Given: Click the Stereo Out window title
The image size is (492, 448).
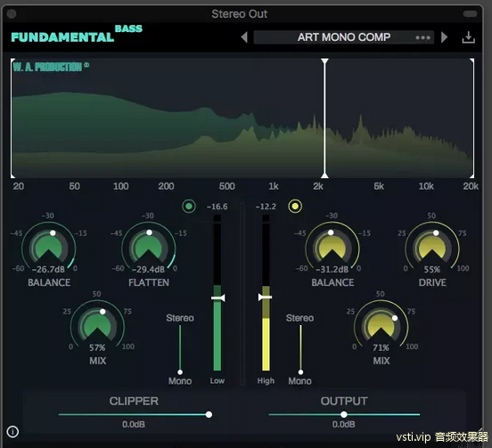Looking at the screenshot, I should click(x=240, y=13).
